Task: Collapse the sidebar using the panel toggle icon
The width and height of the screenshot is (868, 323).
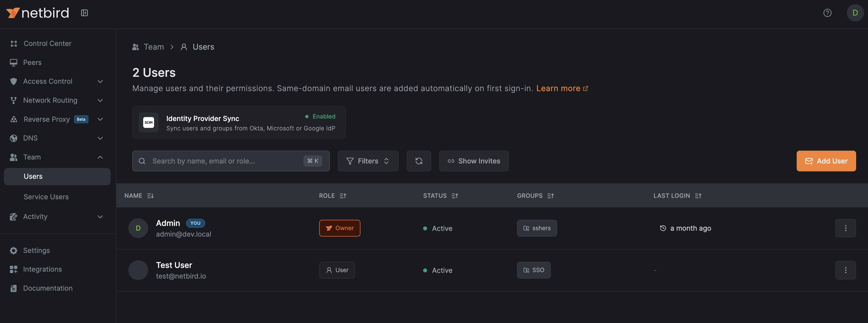Action: 84,13
